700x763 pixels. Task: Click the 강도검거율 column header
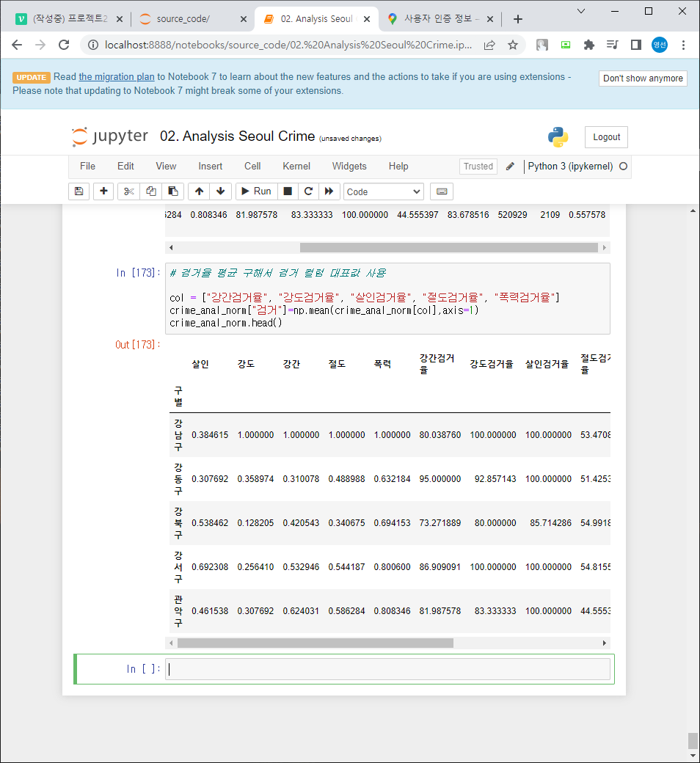(491, 364)
